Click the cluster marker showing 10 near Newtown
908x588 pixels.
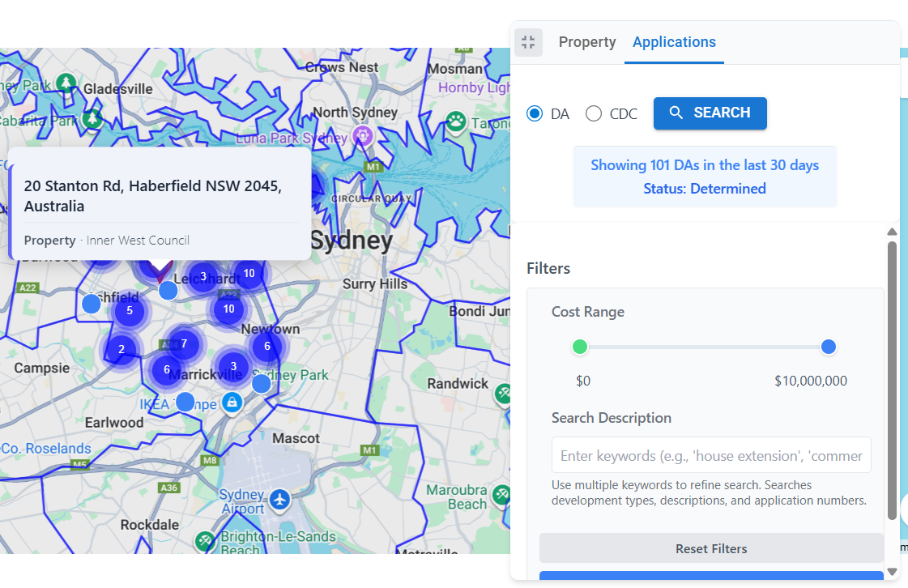(228, 309)
